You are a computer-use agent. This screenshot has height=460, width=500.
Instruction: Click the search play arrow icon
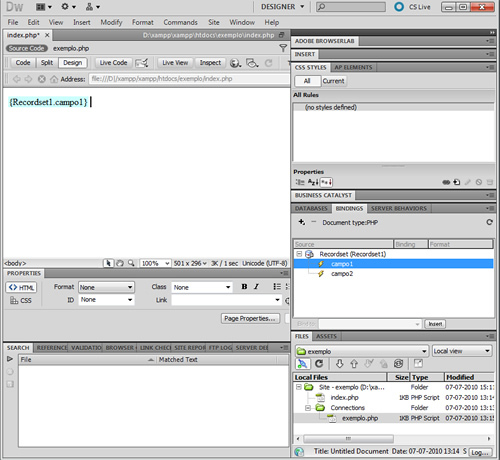coord(10,359)
